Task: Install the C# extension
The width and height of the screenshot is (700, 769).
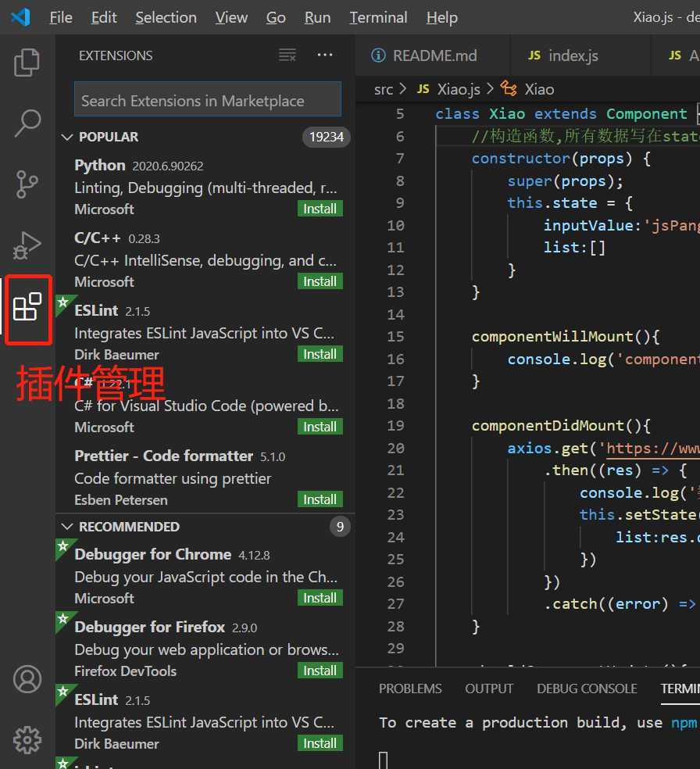Action: point(320,427)
